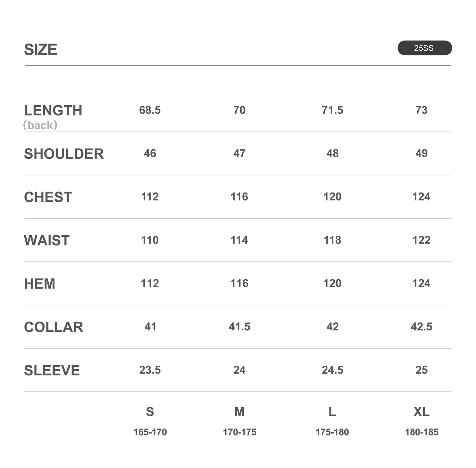Click the 122 waist value
The height and width of the screenshot is (468, 476).
point(421,240)
